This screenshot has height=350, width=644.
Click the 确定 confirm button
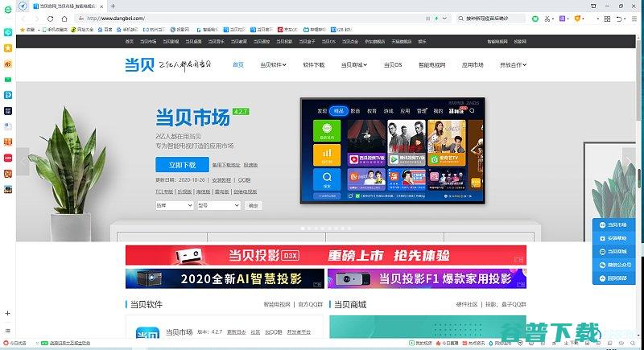coord(254,205)
